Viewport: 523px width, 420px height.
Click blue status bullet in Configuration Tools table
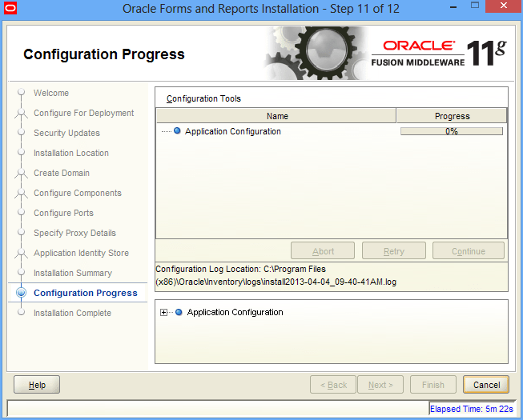pyautogui.click(x=177, y=131)
